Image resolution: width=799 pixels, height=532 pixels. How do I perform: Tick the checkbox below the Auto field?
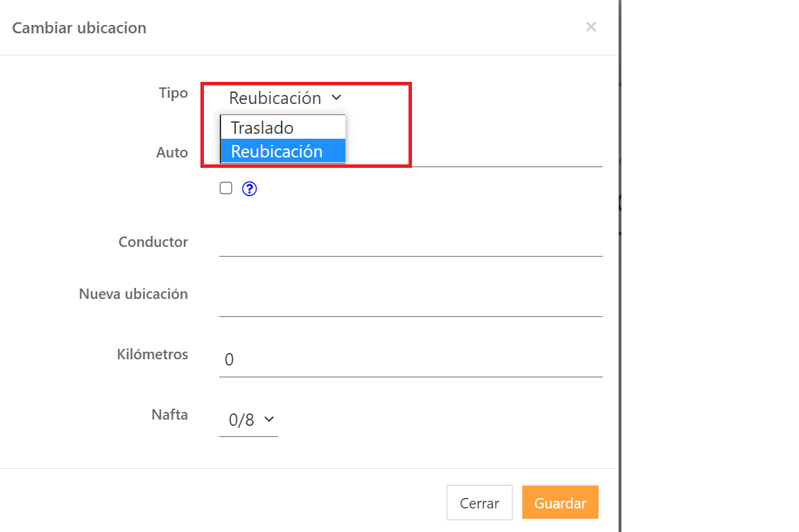[x=225, y=188]
